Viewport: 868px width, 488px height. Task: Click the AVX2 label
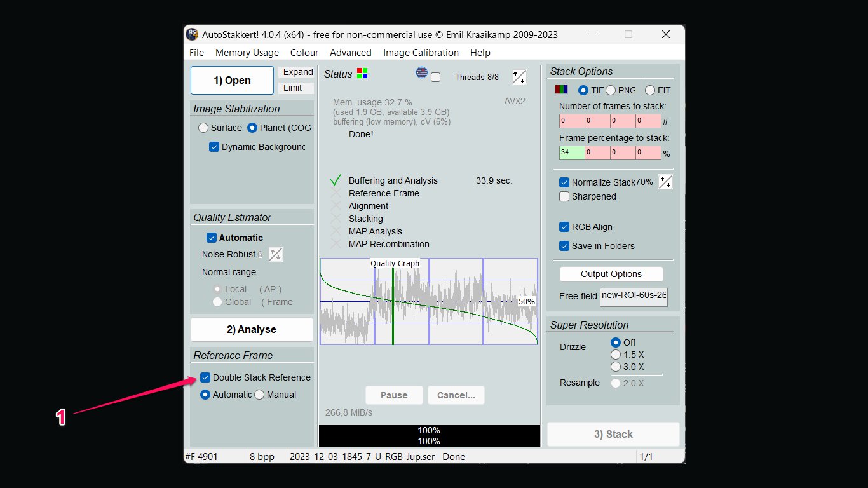(515, 101)
